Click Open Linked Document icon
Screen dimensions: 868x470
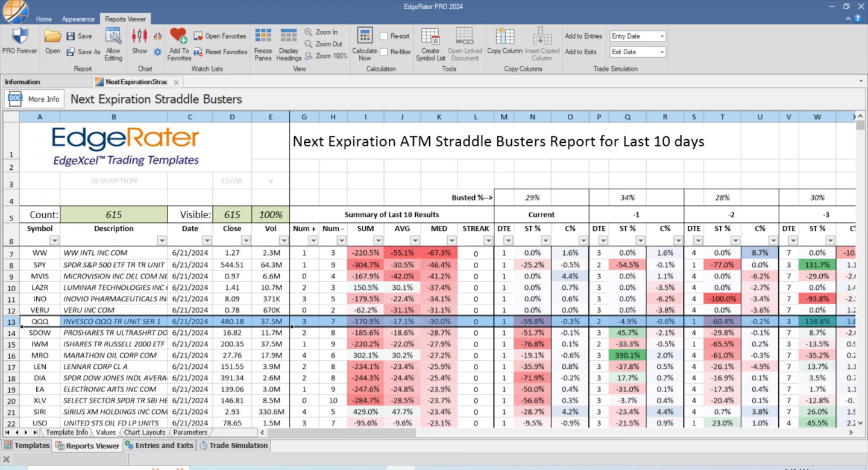coord(465,36)
